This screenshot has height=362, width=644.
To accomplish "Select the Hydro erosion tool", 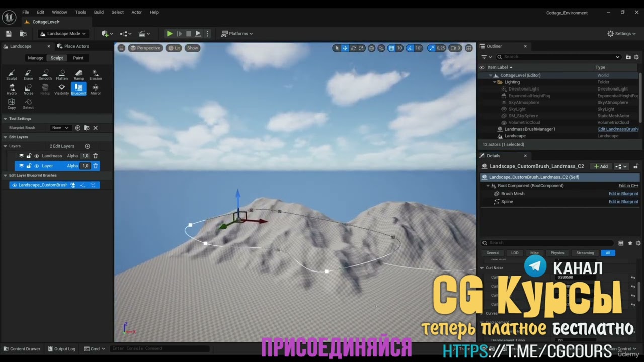I will tap(11, 89).
